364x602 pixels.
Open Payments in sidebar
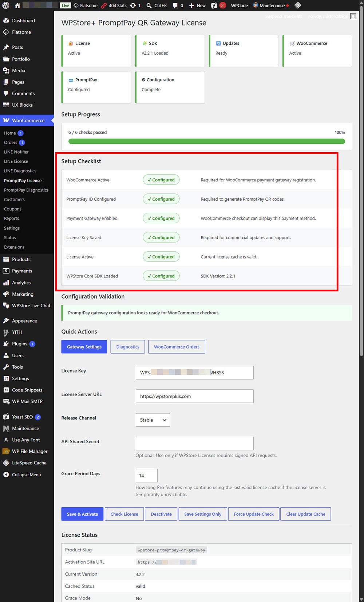pos(22,271)
